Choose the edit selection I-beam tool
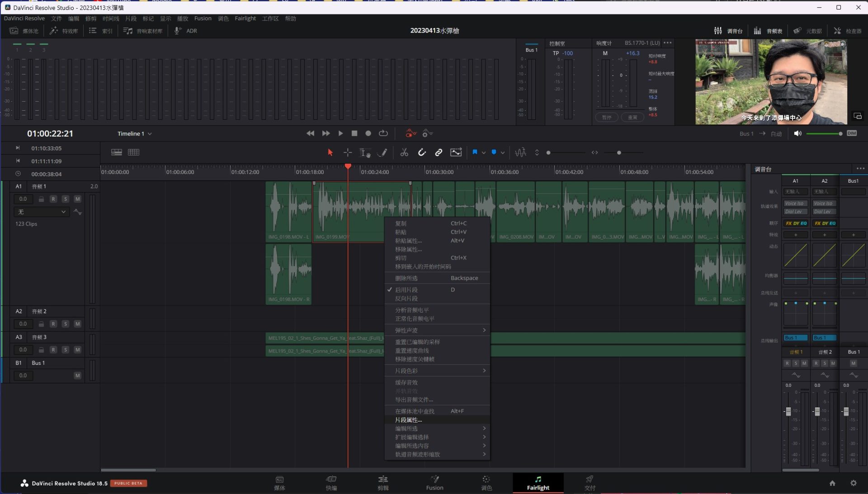The image size is (868, 494). coord(365,152)
